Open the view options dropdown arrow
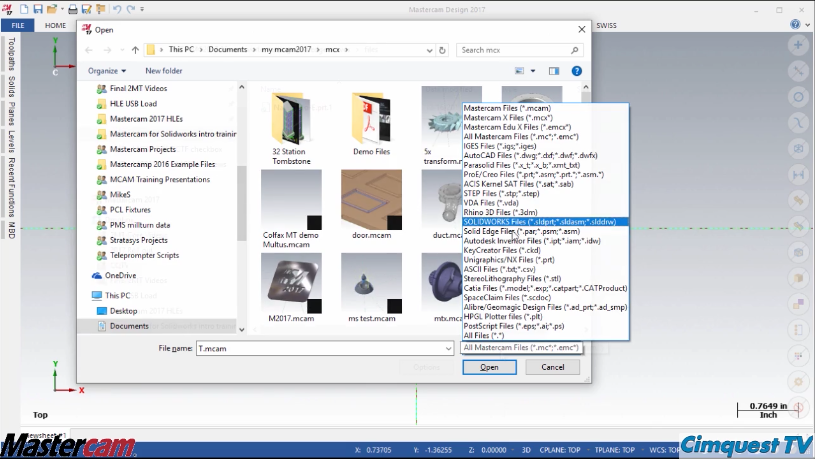Viewport: 815px width, 459px height. 533,71
